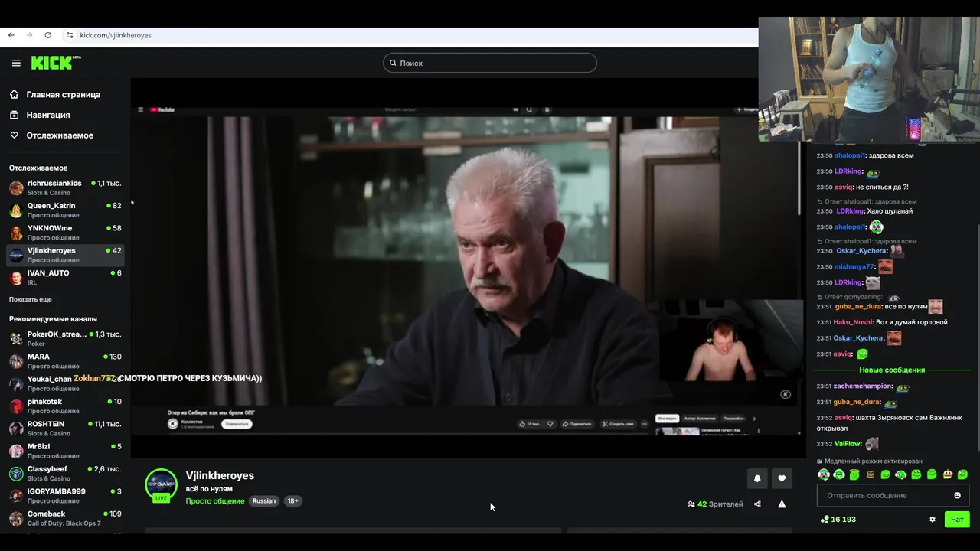Click the Russian language tag
This screenshot has height=551, width=980.
(x=264, y=501)
